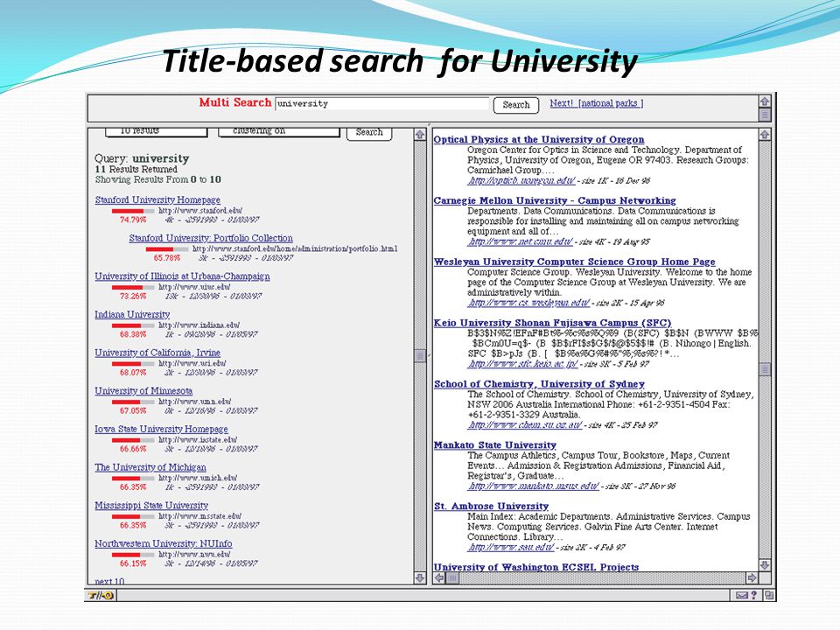The height and width of the screenshot is (630, 840).
Task: Click the right pane scroll up arrow
Action: tap(765, 134)
